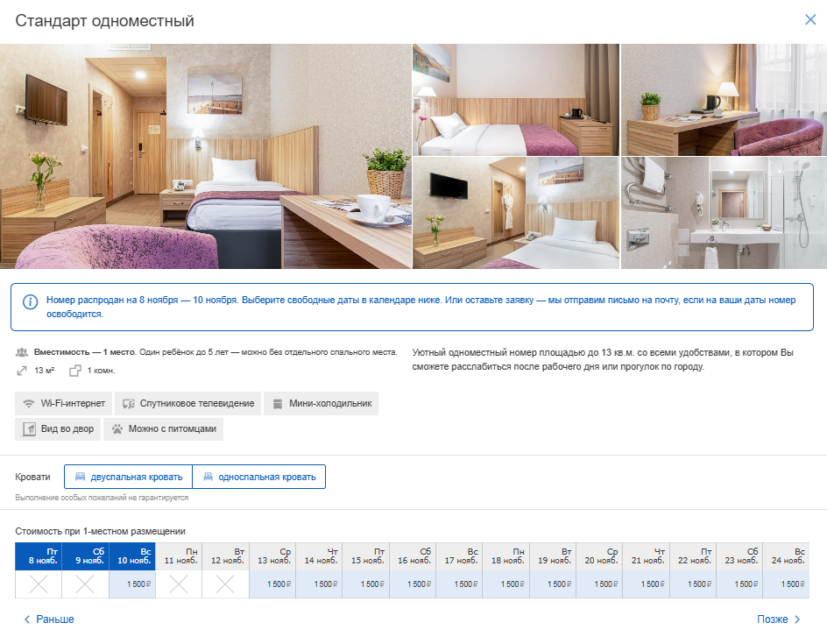Click the unavailable X under 9 нояб.

pos(86,584)
